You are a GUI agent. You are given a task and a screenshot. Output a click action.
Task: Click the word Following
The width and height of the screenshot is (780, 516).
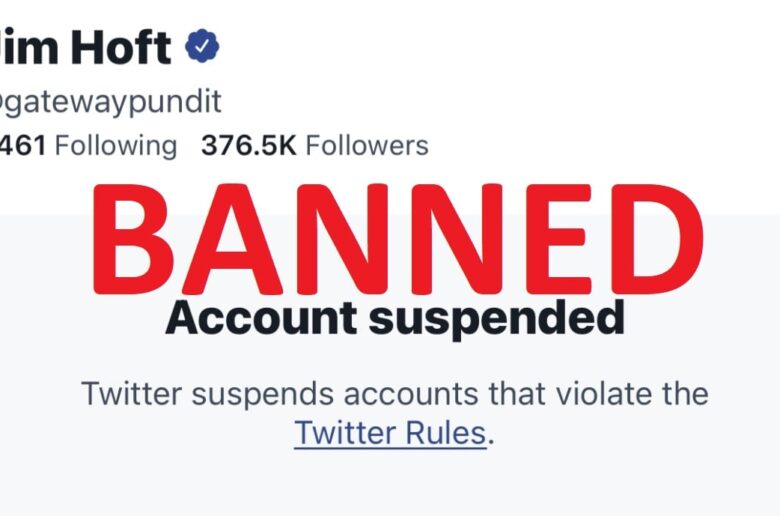pos(116,146)
